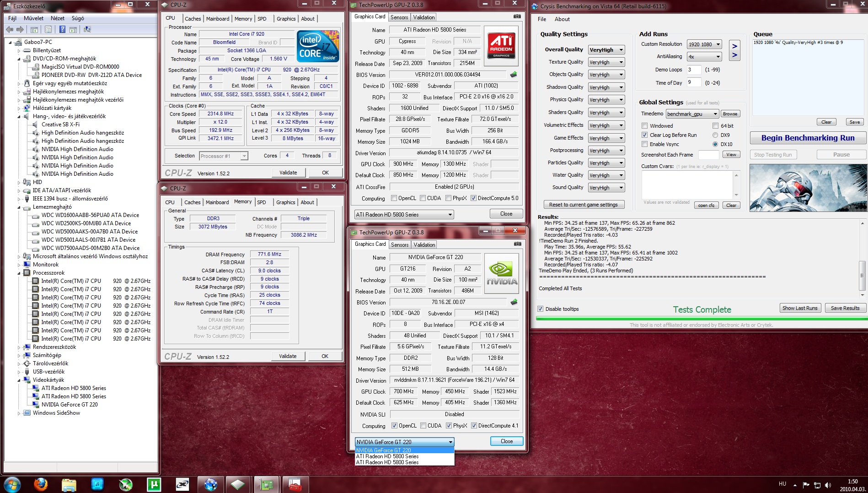868x493 pixels.
Task: Select WDC WD7500AADS-00M2B0 ATA Device
Action: 91,248
